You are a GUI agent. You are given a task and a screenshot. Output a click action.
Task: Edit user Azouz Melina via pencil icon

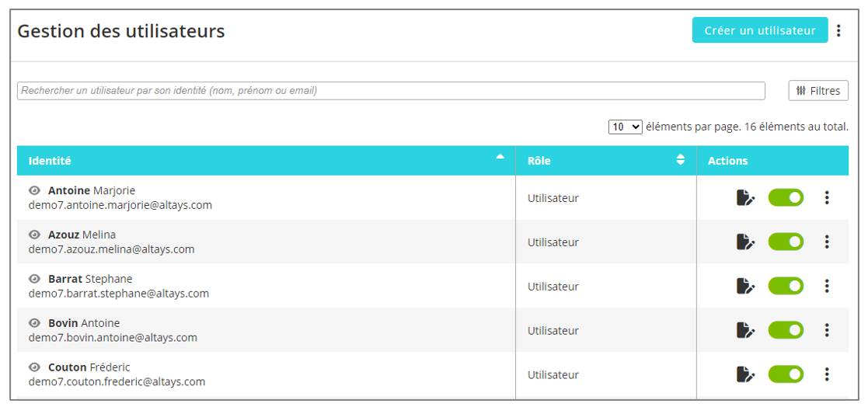(x=745, y=242)
